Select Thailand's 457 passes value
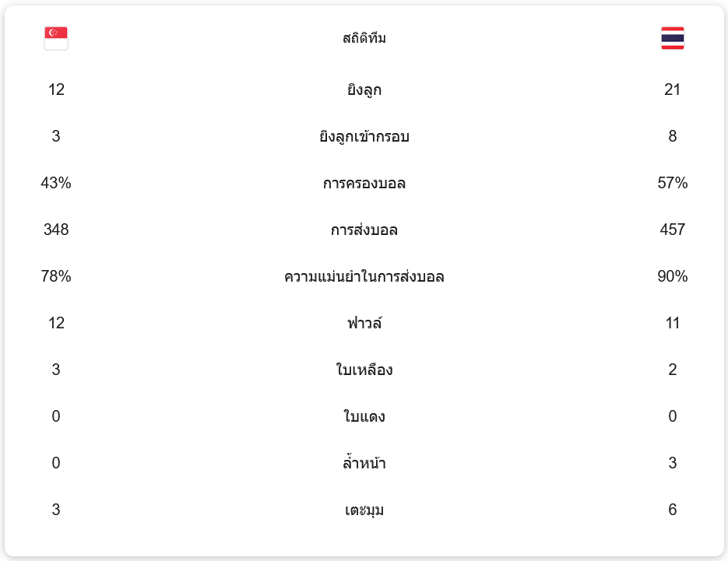The width and height of the screenshot is (728, 561). pos(672,230)
